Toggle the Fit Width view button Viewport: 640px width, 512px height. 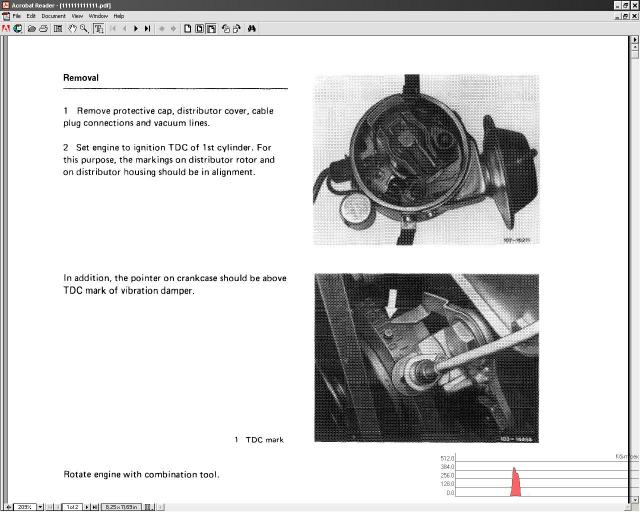coord(211,29)
